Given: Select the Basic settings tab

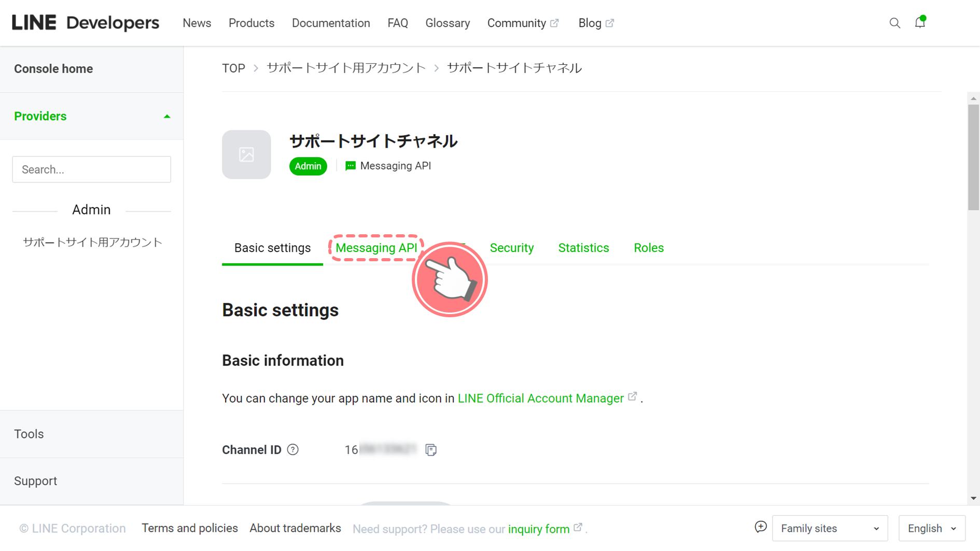Looking at the screenshot, I should pos(272,248).
